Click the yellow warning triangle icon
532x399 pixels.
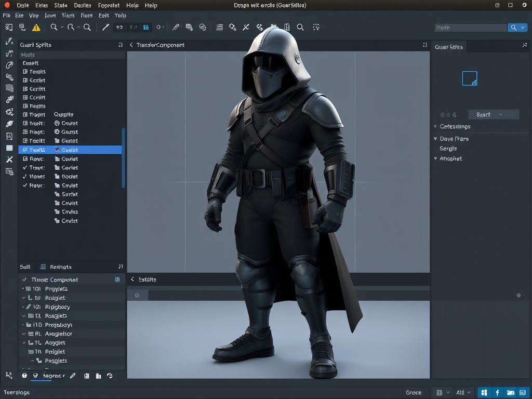click(36, 27)
